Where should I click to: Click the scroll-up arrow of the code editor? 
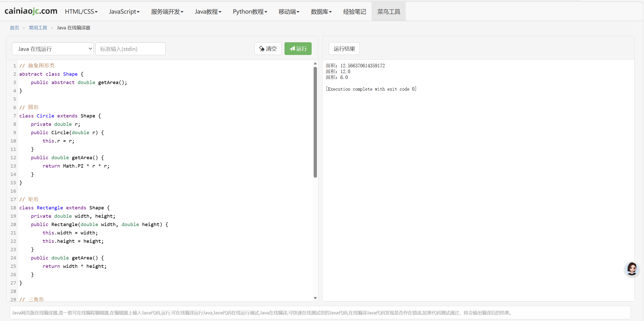tap(315, 64)
